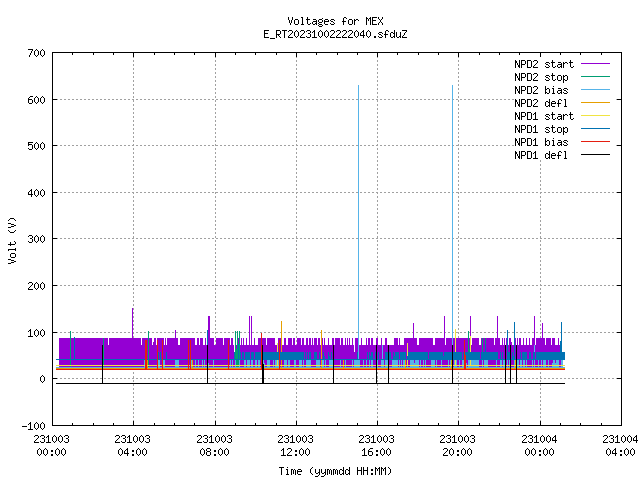Screen dimensions: 640x480
Task: Click the y-axis tick value 700
Action: [x=36, y=53]
